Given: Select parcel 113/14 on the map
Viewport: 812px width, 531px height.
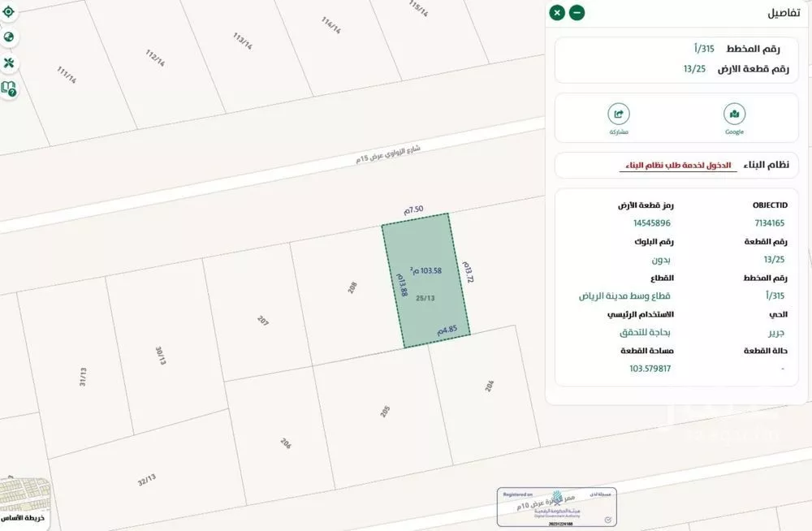Looking at the screenshot, I should click(242, 41).
